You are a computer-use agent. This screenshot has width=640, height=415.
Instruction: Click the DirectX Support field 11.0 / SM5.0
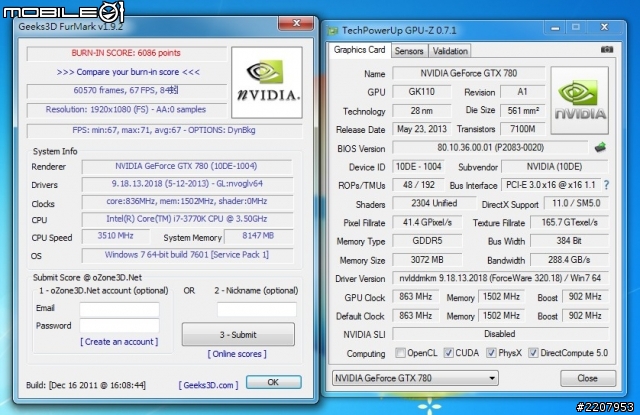click(x=576, y=204)
